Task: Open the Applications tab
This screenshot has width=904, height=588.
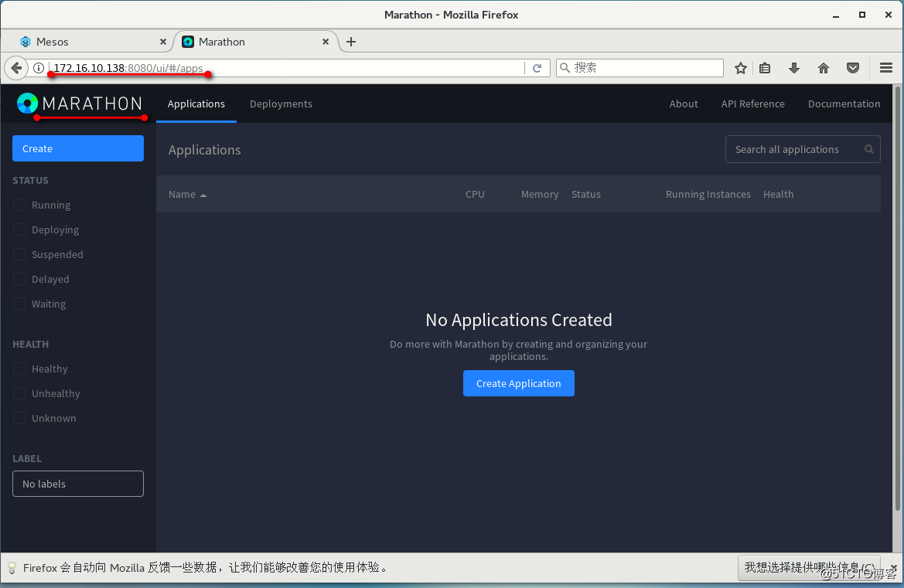Action: point(196,104)
